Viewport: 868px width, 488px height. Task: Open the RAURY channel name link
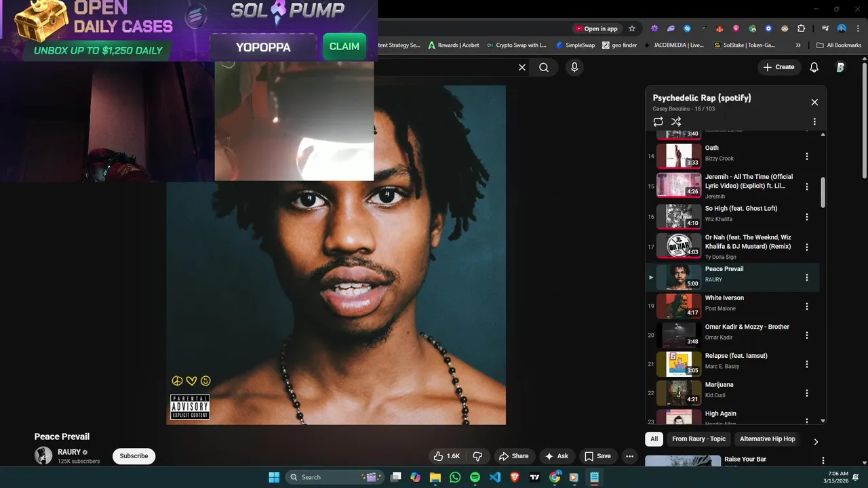coord(69,452)
